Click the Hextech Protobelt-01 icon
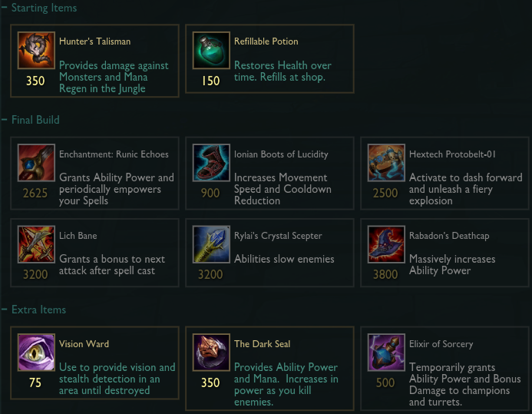 (x=386, y=163)
